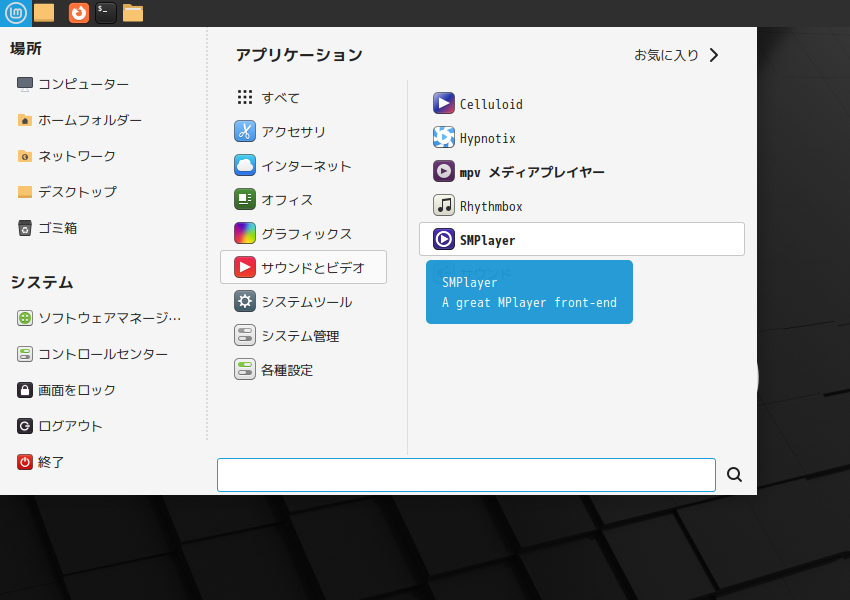Click the logout icon

pos(24,426)
